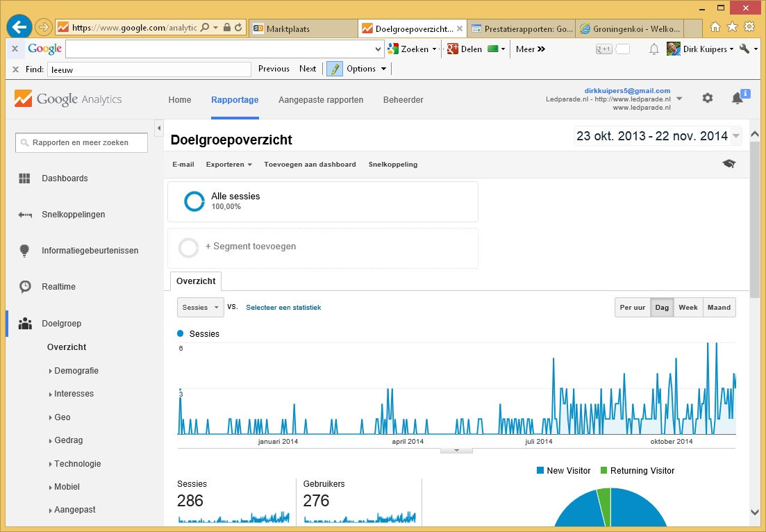Click E-mail in the report toolbar
This screenshot has height=532, width=766.
coord(183,164)
